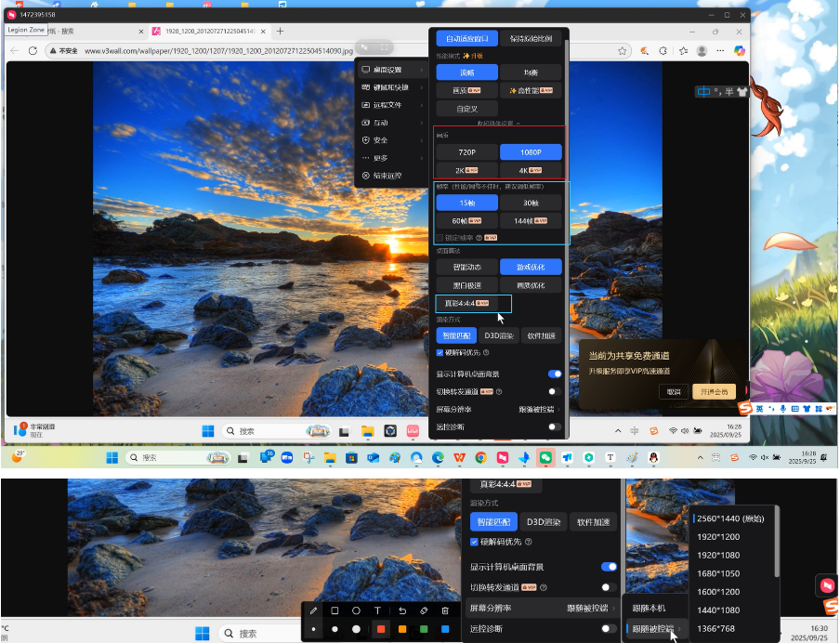Expand the 远程文件 submenu
The width and height of the screenshot is (840, 643).
[x=390, y=105]
